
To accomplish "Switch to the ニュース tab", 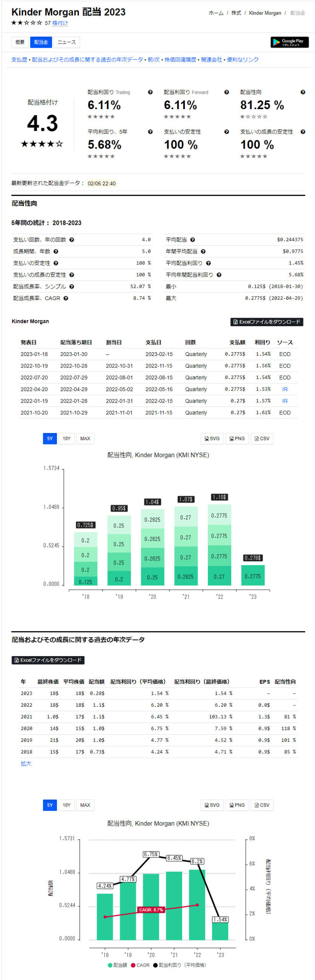I will coord(67,42).
